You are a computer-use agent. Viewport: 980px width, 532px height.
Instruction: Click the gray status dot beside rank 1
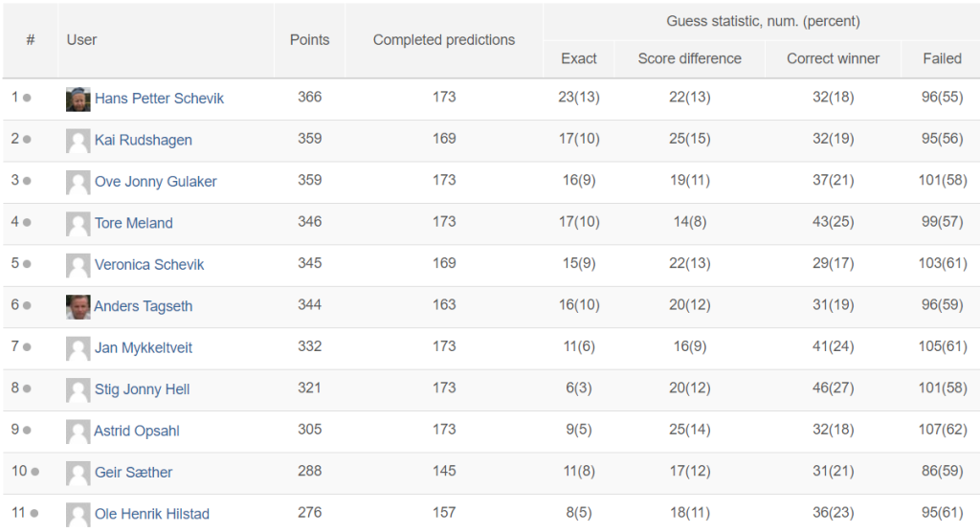coord(27,98)
